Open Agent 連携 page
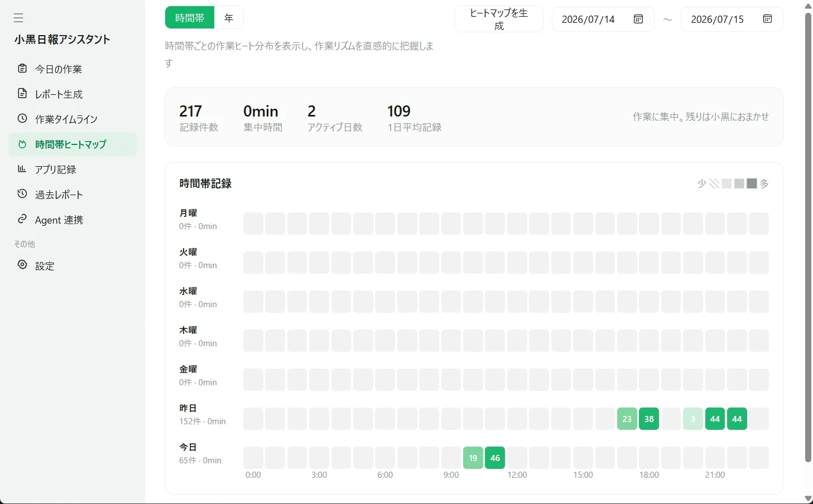The image size is (813, 504). [73, 220]
